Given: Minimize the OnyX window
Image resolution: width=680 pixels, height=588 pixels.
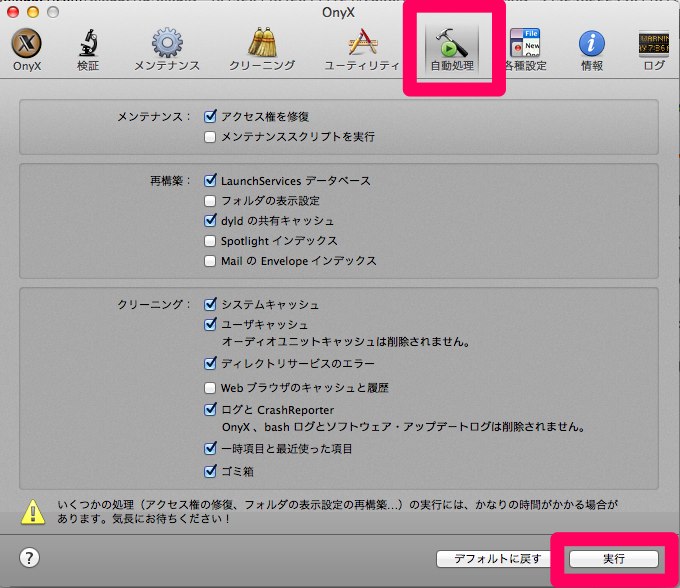Looking at the screenshot, I should tap(33, 12).
